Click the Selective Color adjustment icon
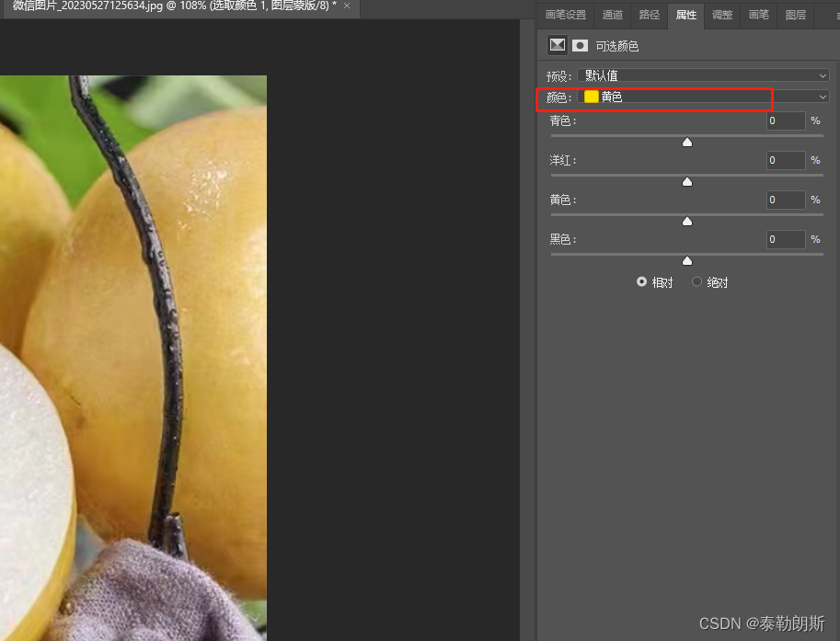 (x=558, y=45)
